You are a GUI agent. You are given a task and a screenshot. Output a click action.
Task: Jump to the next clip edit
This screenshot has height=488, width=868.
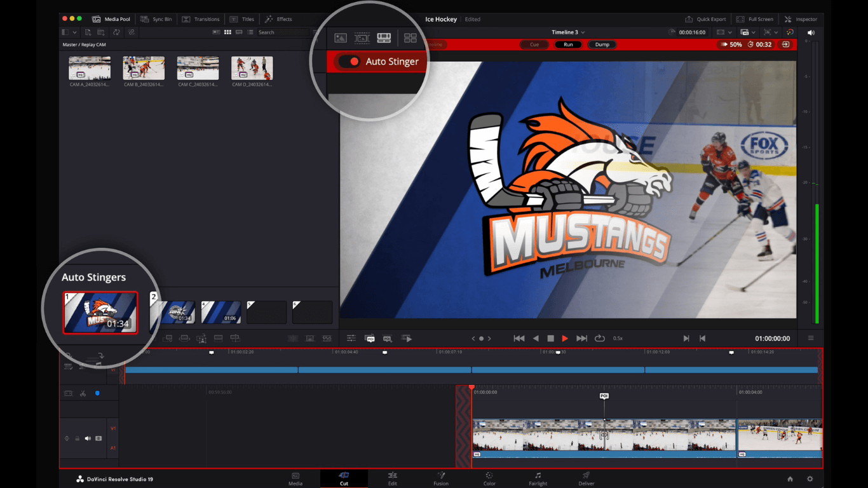[x=686, y=339]
